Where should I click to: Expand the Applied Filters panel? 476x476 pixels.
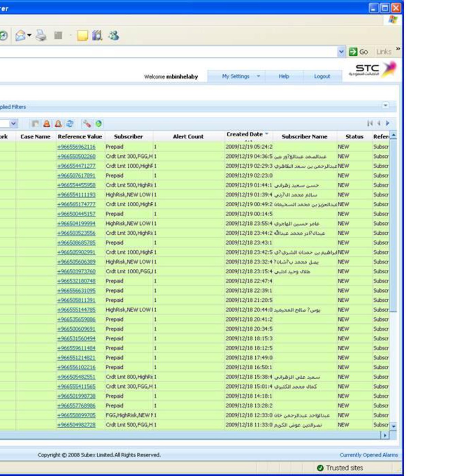pos(385,105)
